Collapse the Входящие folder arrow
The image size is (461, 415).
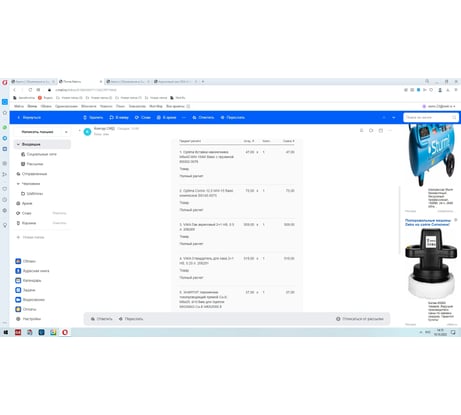pyautogui.click(x=18, y=144)
